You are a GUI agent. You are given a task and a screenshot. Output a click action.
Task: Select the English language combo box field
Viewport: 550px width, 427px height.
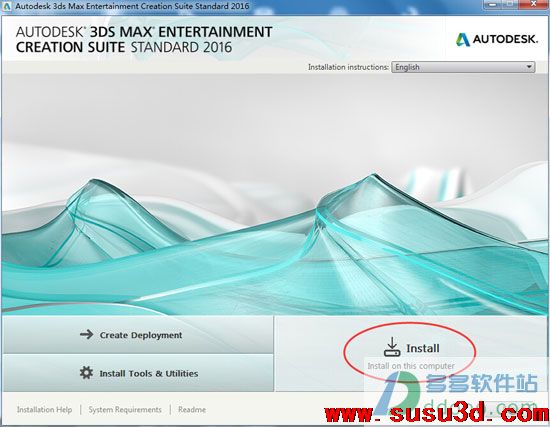[463, 67]
